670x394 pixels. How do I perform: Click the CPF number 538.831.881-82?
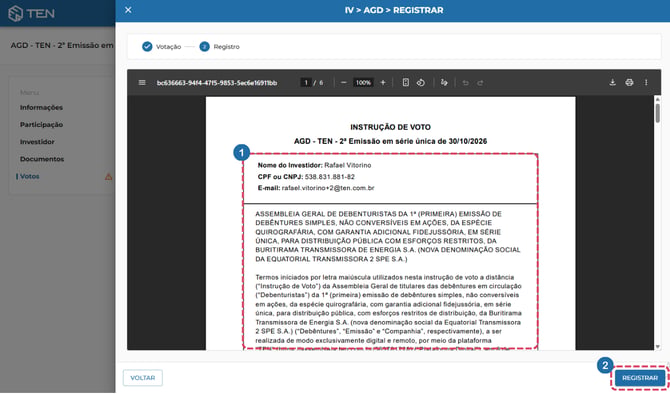[x=329, y=176]
